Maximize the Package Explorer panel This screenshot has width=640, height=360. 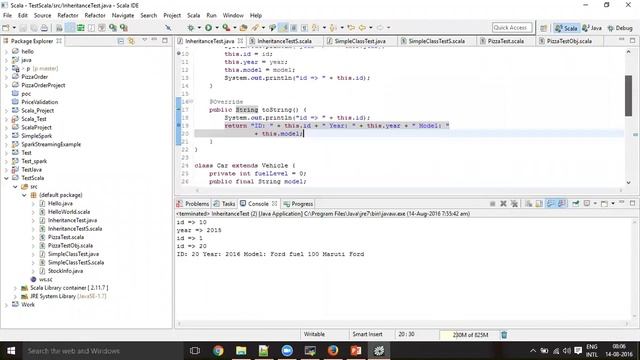point(165,40)
